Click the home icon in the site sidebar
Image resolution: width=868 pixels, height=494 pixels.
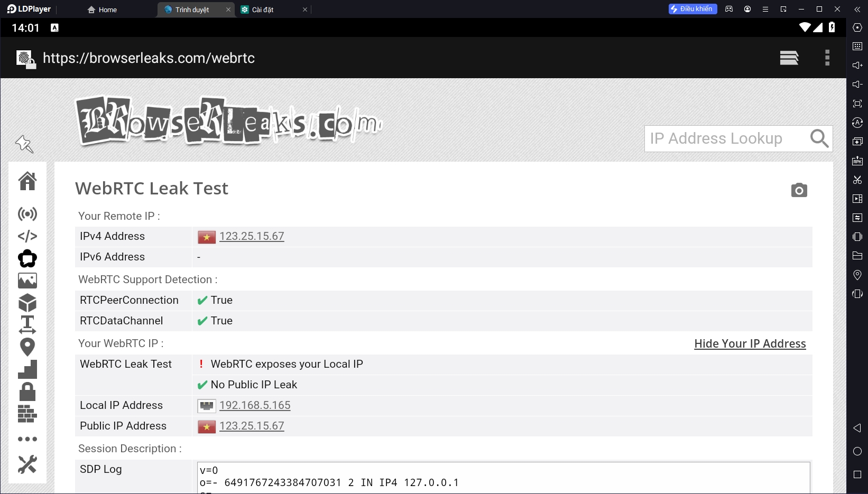pos(27,181)
